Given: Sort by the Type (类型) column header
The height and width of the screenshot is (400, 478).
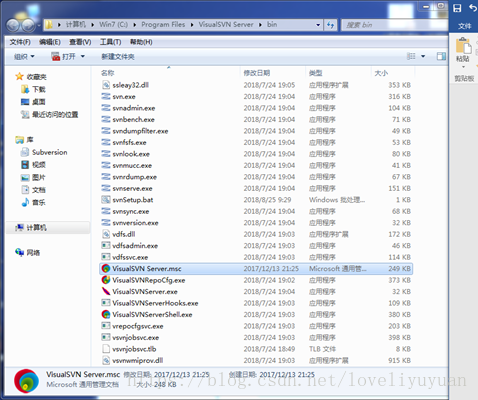Looking at the screenshot, I should (x=338, y=73).
